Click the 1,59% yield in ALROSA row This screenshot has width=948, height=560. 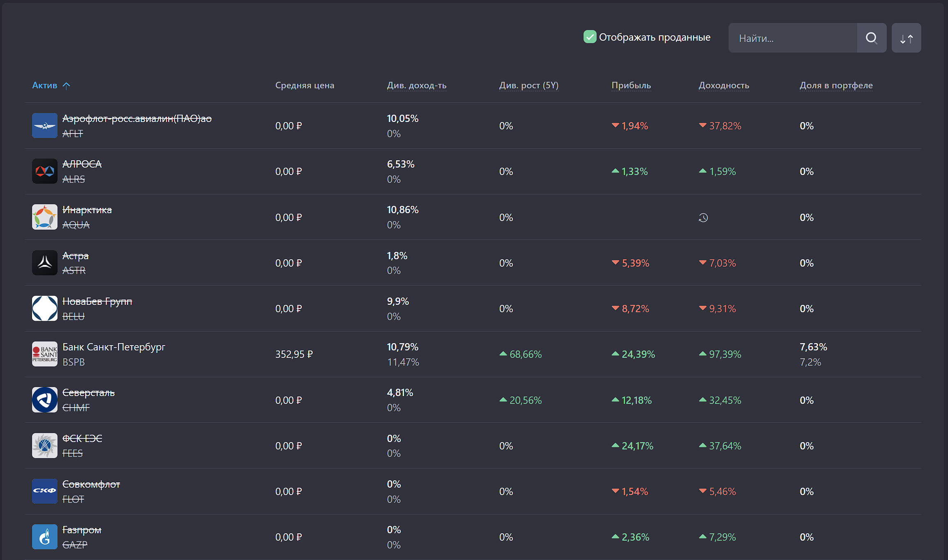722,171
